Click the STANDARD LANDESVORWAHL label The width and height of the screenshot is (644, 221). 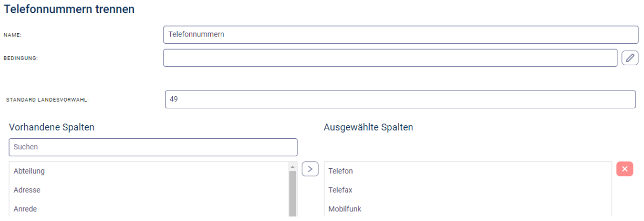tap(47, 100)
